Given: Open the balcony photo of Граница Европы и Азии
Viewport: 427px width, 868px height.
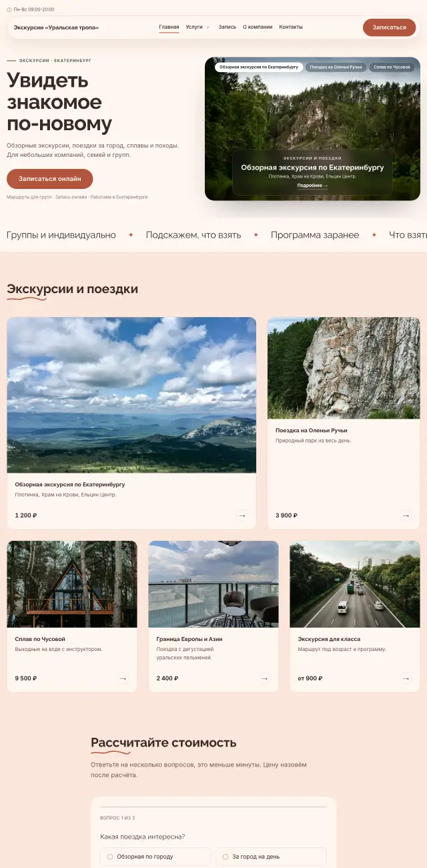Looking at the screenshot, I should [x=213, y=584].
